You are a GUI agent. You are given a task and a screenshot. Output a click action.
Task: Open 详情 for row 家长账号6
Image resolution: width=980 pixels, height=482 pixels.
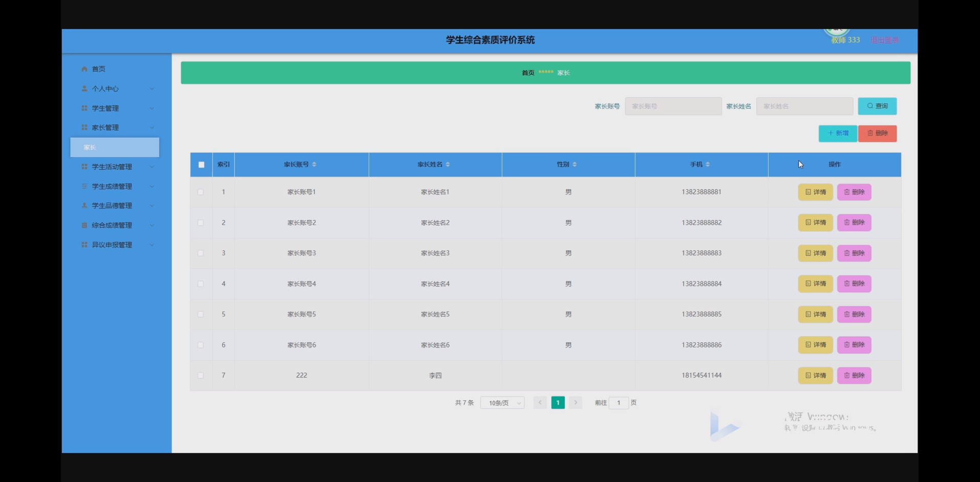pos(815,345)
